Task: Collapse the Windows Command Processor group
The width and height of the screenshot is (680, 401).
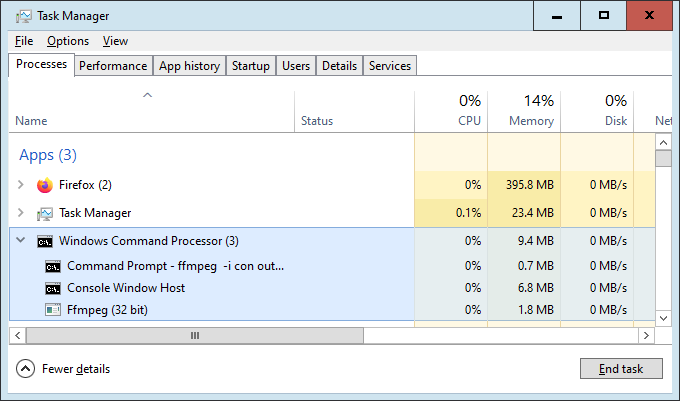Action: [21, 241]
